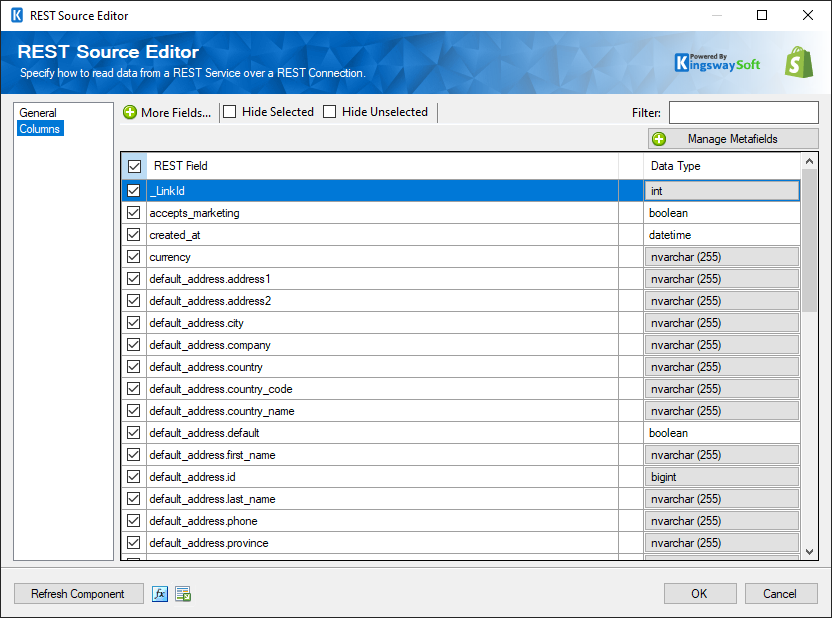Click boolean type of accepts_marketing

tap(668, 213)
